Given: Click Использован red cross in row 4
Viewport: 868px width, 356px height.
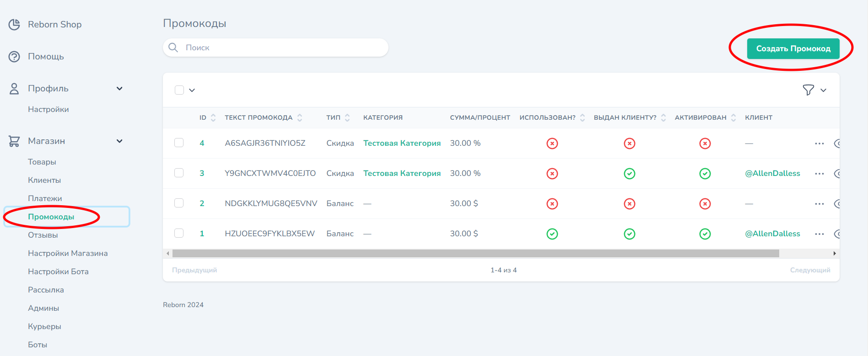Looking at the screenshot, I should click(x=552, y=143).
